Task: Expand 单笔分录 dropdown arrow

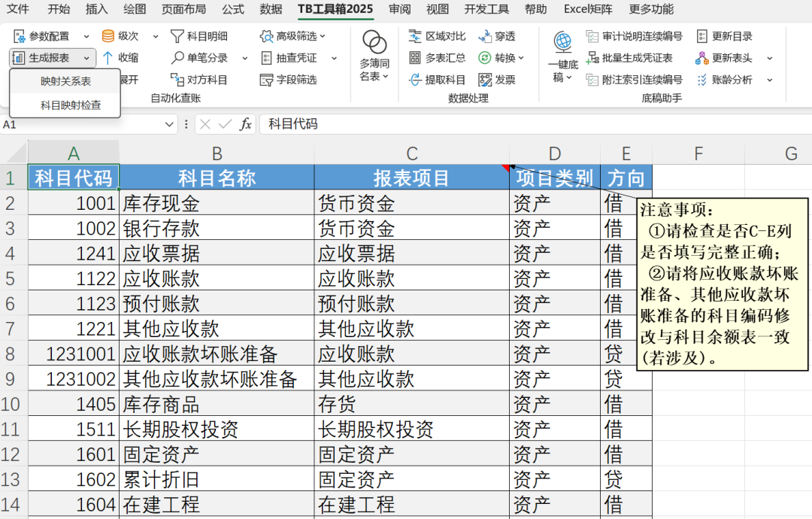Action: 245,58
